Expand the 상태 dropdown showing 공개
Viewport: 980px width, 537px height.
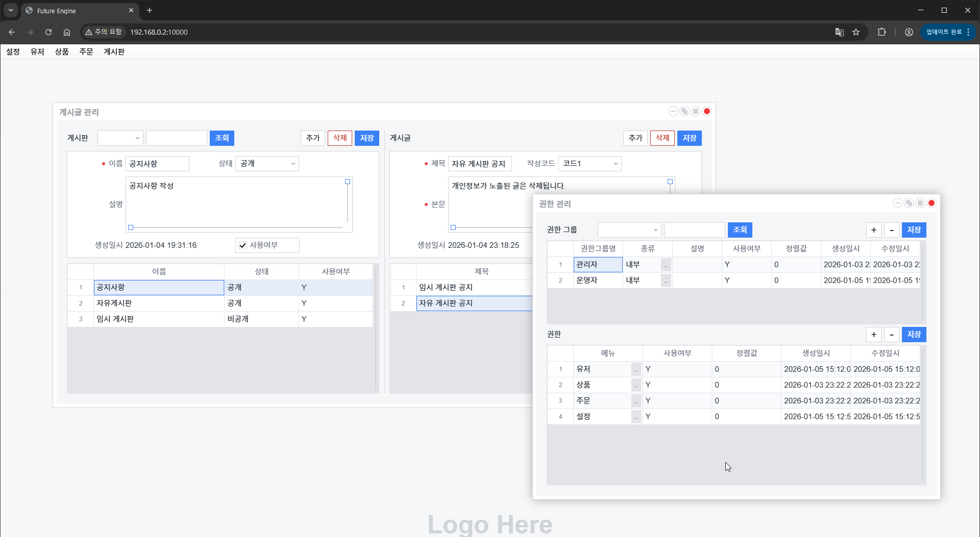click(x=267, y=164)
